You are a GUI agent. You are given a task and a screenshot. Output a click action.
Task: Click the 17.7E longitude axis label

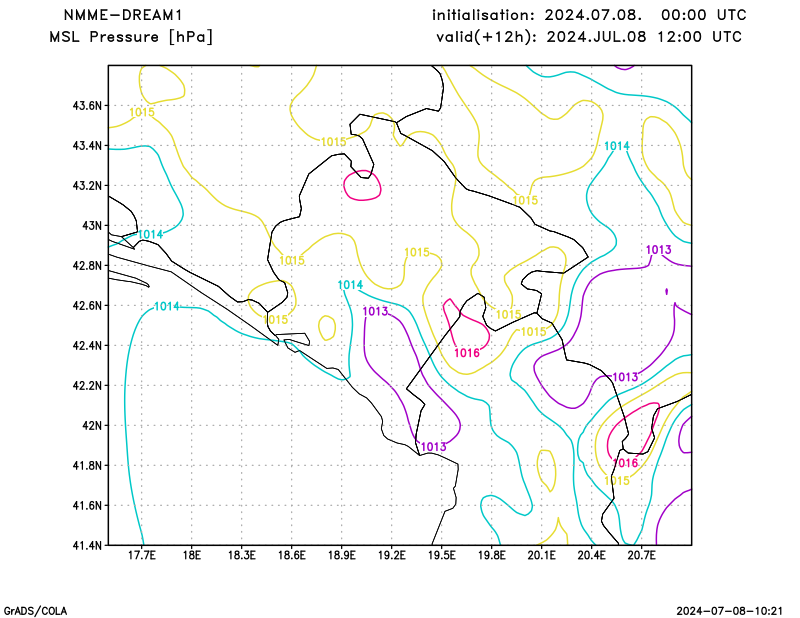[x=141, y=555]
